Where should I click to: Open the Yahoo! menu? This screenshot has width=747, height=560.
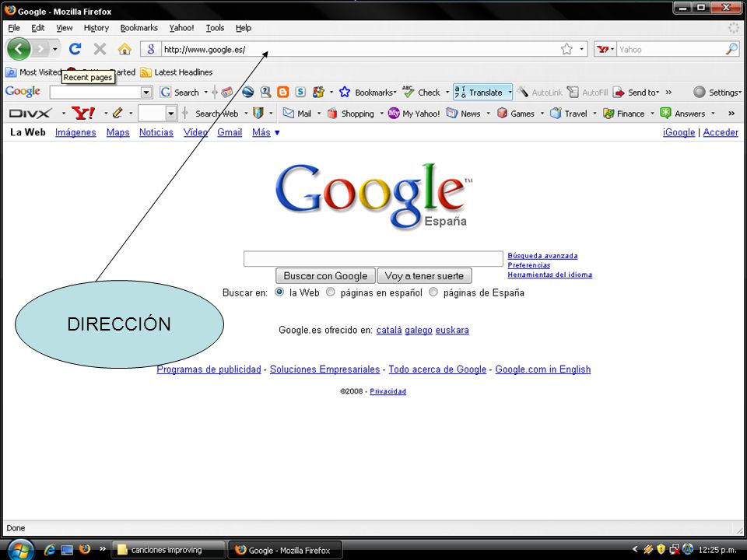[x=181, y=28]
